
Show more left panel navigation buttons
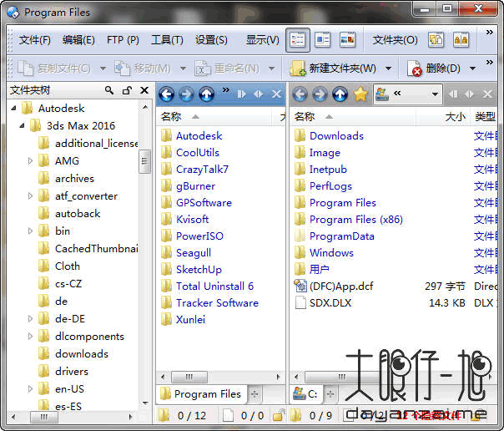[x=226, y=89]
